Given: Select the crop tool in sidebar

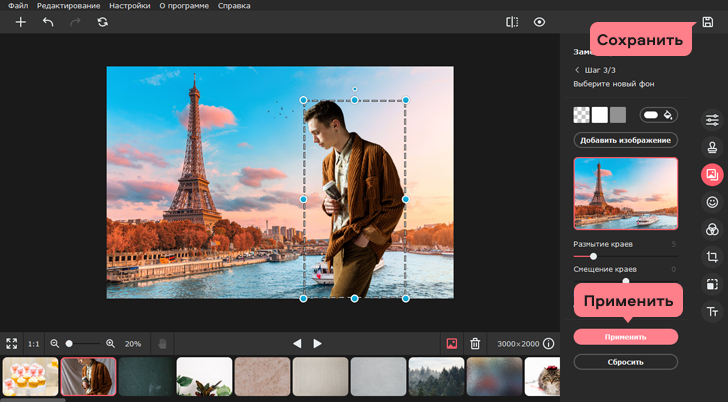Looking at the screenshot, I should tap(712, 257).
